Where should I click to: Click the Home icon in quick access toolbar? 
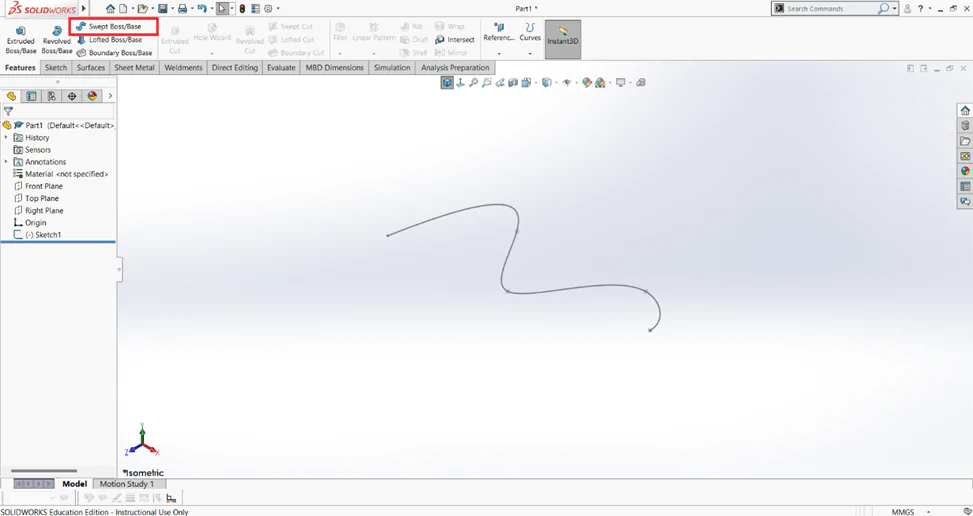tap(110, 9)
